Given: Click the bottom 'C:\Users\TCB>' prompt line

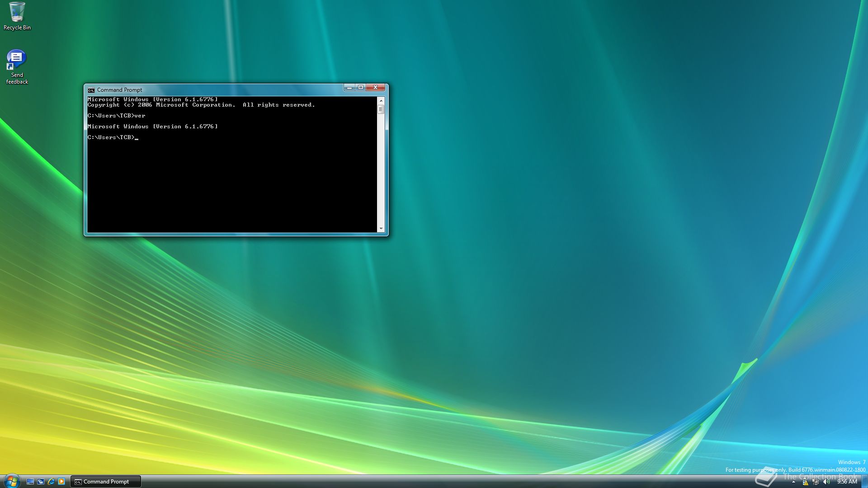Looking at the screenshot, I should [113, 137].
